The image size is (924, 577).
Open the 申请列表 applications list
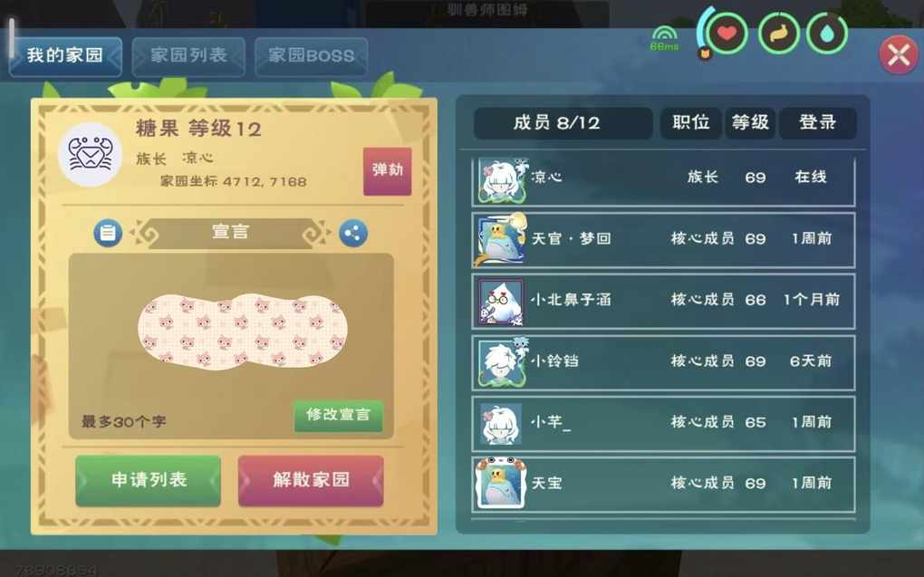pyautogui.click(x=149, y=480)
